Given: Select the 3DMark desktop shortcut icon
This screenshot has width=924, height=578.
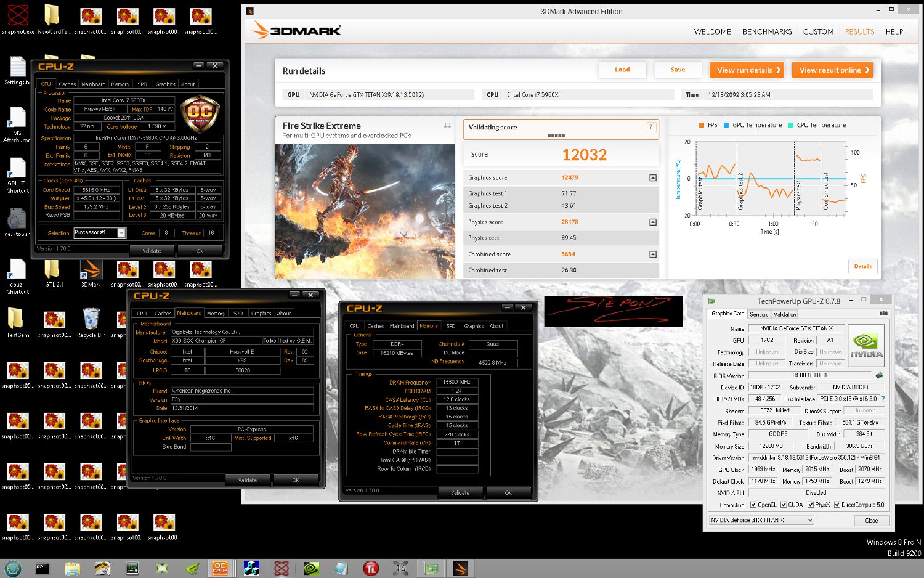Looking at the screenshot, I should [x=91, y=273].
